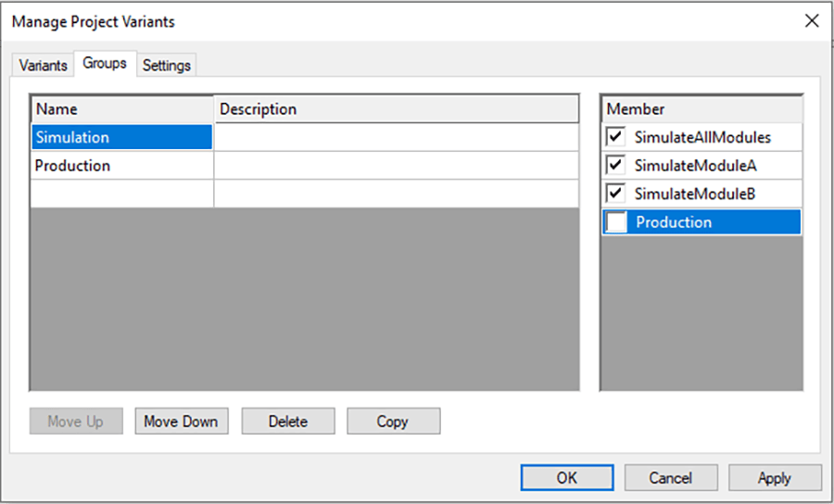
Task: Select the SimulateAllModules member label
Action: 702,137
